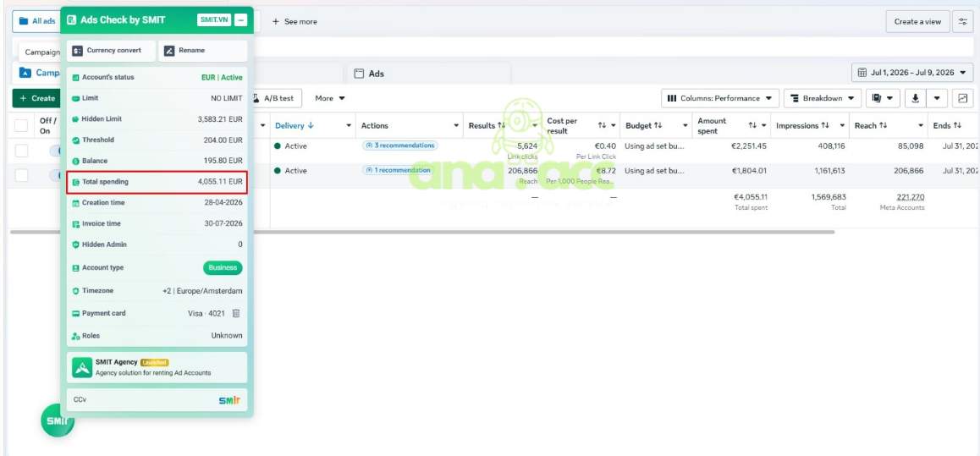Open the More dropdown menu
Screen dimensions: 980x456
(330, 98)
